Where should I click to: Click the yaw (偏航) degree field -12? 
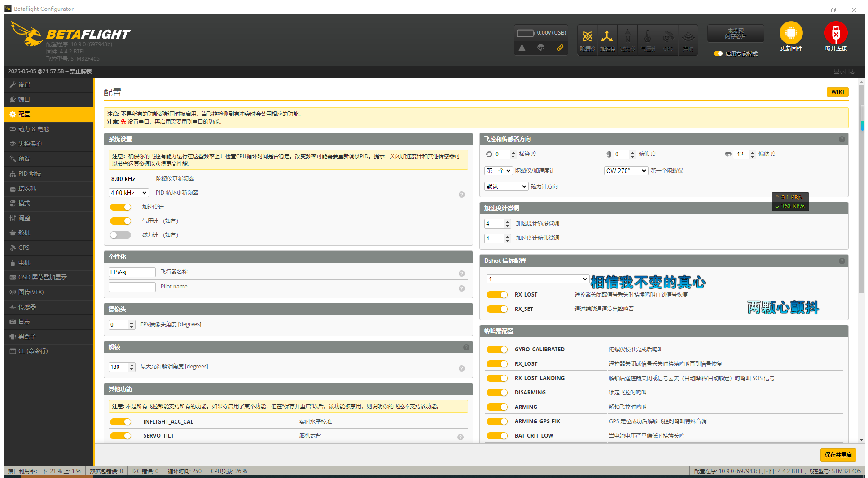(x=744, y=155)
